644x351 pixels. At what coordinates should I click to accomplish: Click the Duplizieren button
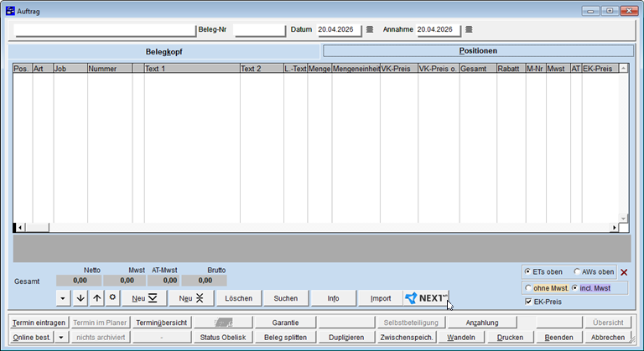point(346,337)
